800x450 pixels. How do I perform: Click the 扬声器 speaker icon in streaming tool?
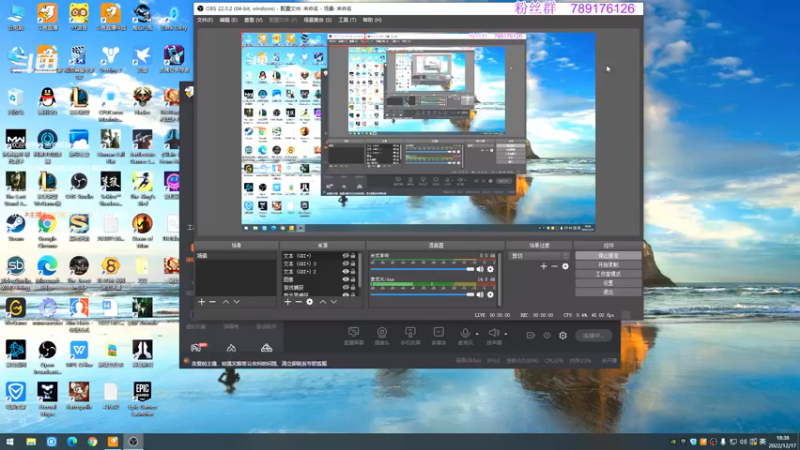coord(493,333)
